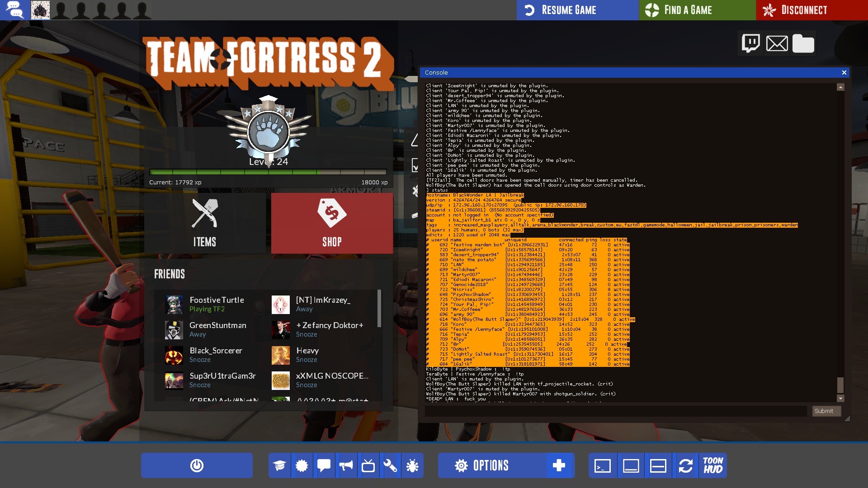Click the starburst new-user forum icon
The image size is (868, 488).
(x=302, y=465)
